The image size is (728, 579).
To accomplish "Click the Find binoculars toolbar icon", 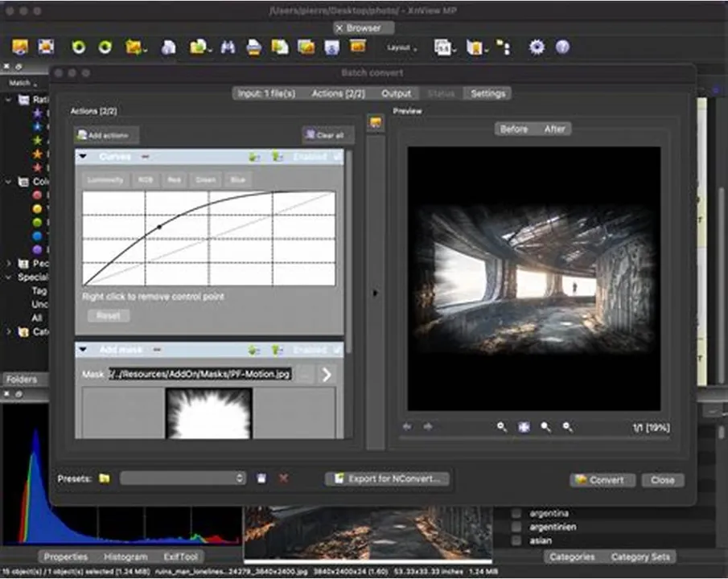I will click(228, 47).
